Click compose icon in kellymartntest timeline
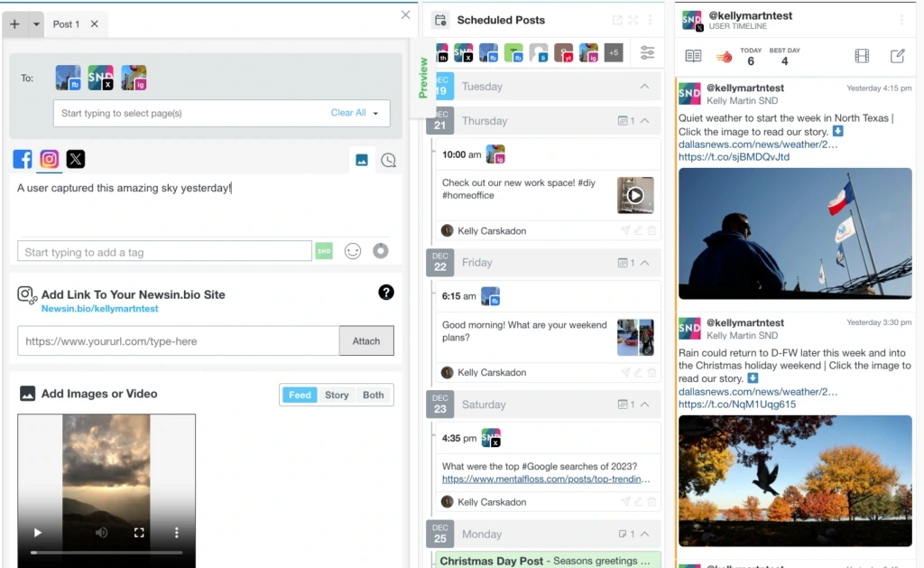This screenshot has height=568, width=924. tap(897, 56)
